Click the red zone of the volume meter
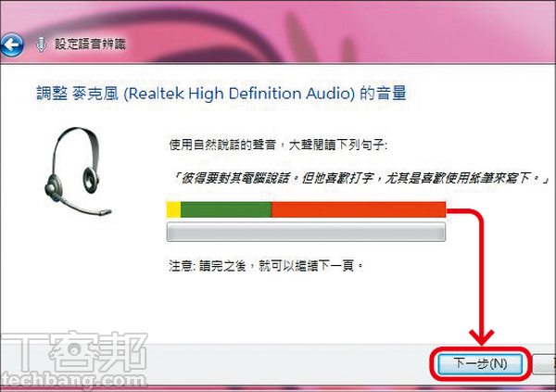The width and height of the screenshot is (556, 392). coord(359,209)
